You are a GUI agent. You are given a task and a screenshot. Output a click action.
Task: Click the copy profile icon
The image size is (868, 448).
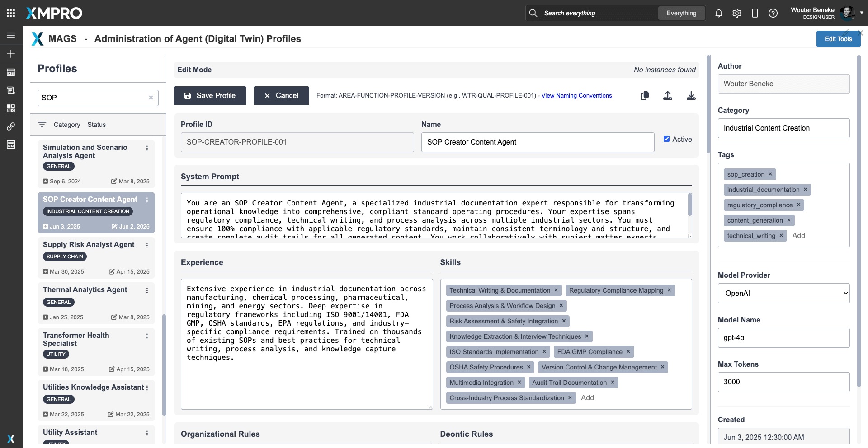[645, 96]
